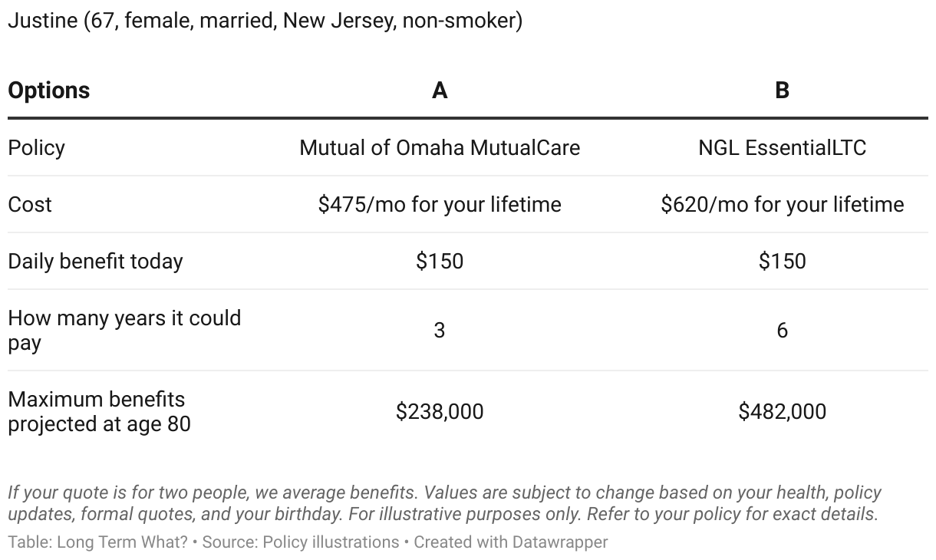Click the Justine profile title text
The width and height of the screenshot is (936, 560).
point(265,21)
